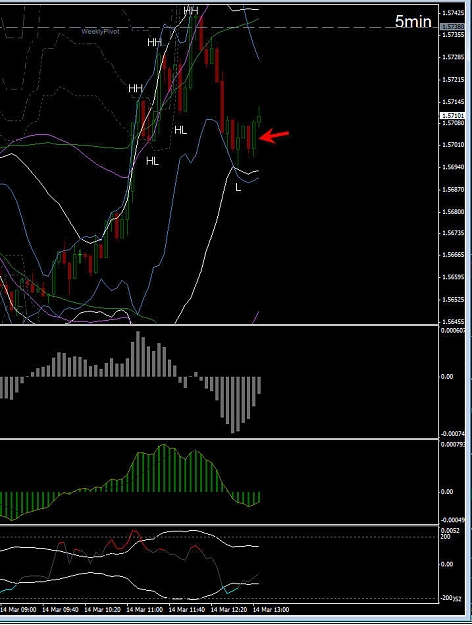
Task: Select the 14 Mar 11:40 time label
Action: click(x=186, y=610)
